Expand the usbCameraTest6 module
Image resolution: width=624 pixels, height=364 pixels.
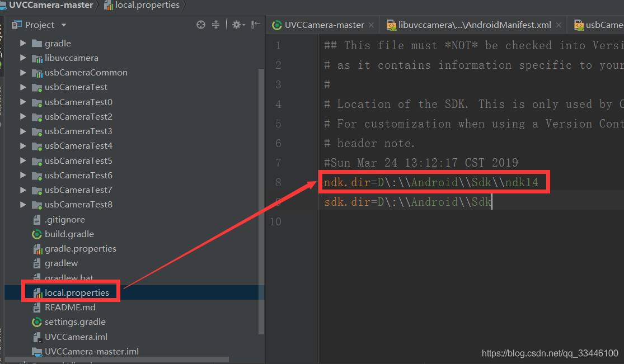coord(23,176)
